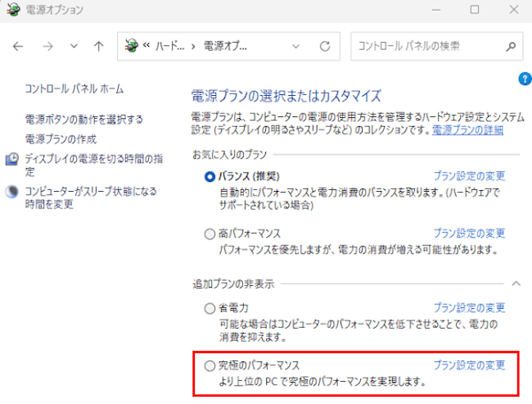Refresh the page with the reload icon
This screenshot has height=404, width=532.
point(325,46)
